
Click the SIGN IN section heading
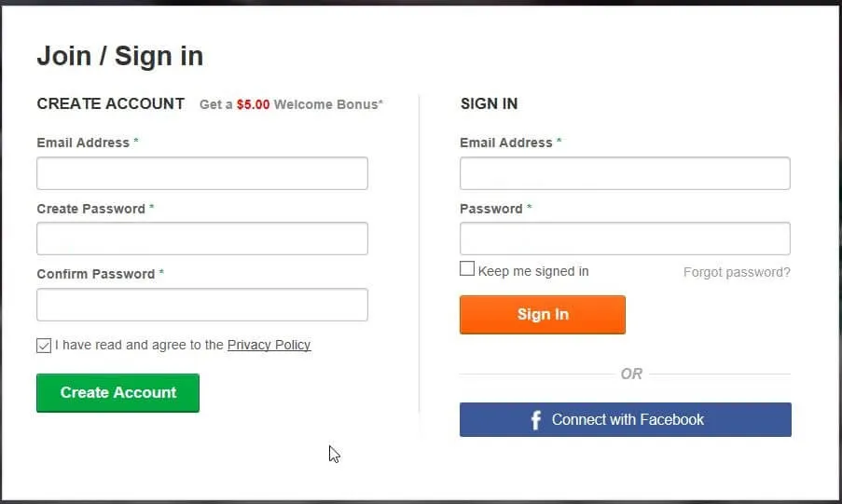coord(489,103)
